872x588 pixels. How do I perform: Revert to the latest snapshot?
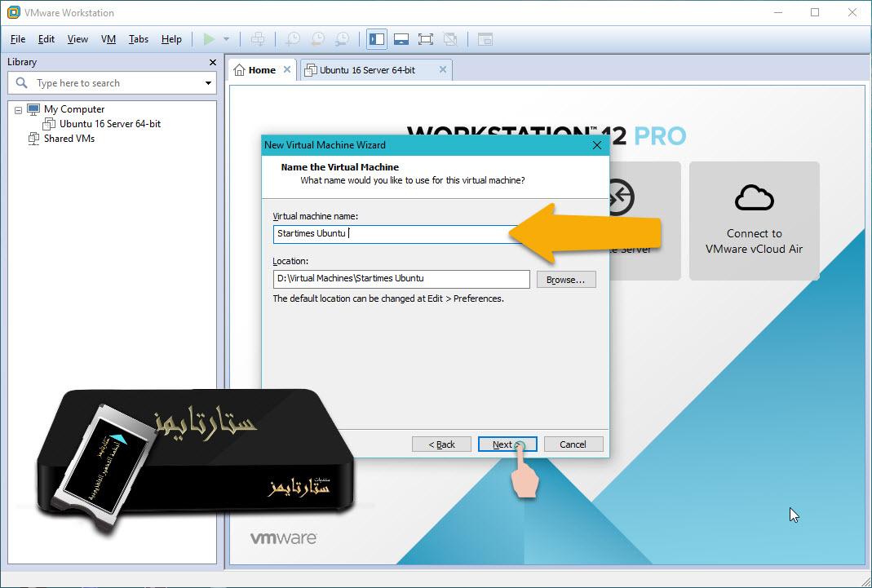tap(317, 38)
